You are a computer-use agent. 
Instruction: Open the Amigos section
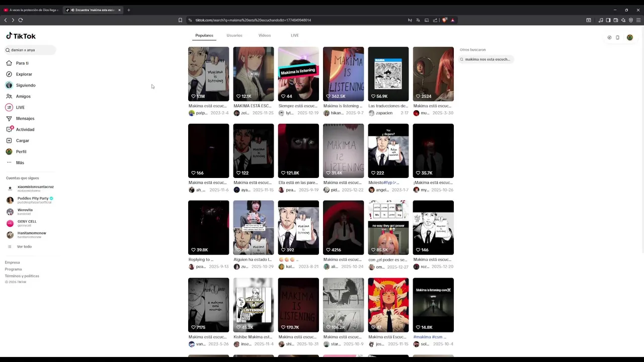[x=18, y=97]
